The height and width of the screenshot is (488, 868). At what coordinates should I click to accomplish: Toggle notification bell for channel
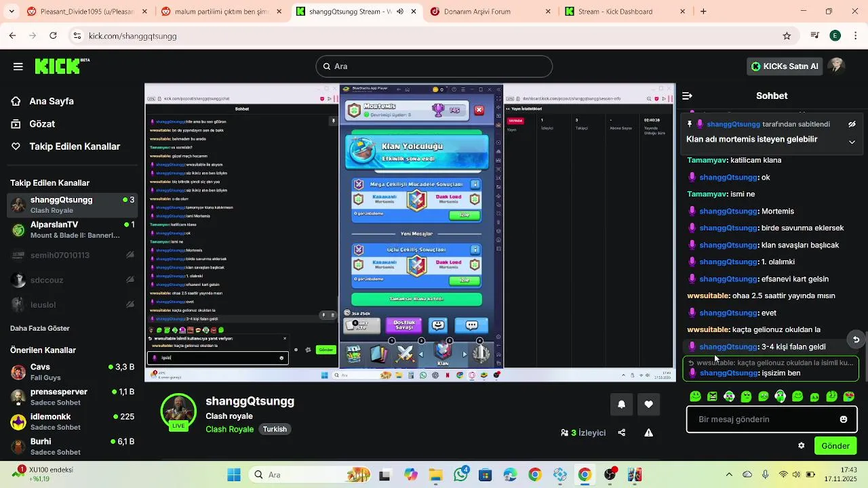622,404
